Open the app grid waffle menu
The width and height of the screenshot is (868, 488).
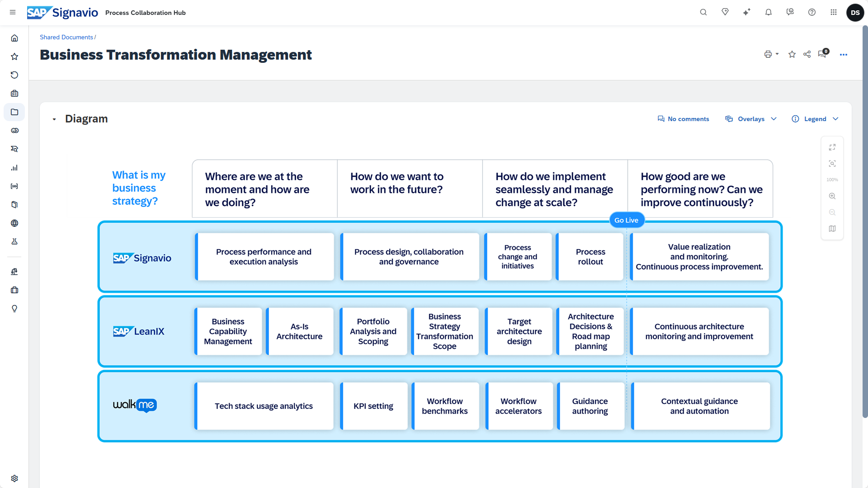pos(834,12)
